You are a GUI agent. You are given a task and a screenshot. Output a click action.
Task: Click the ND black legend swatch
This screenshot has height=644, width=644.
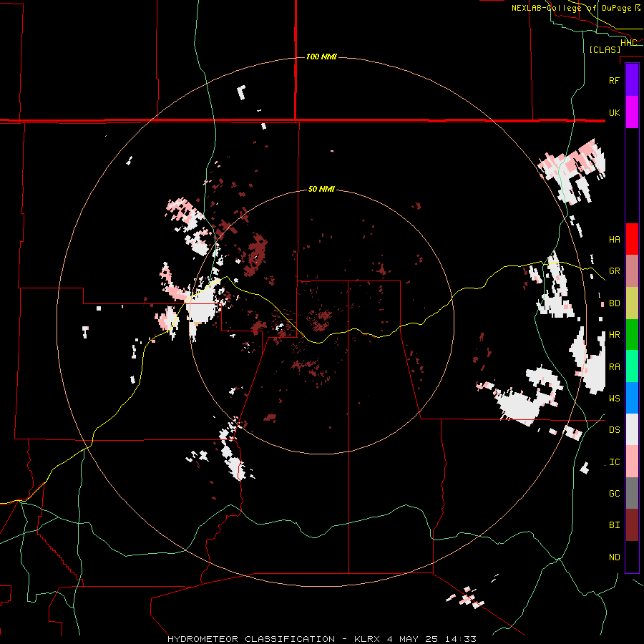coord(632,557)
